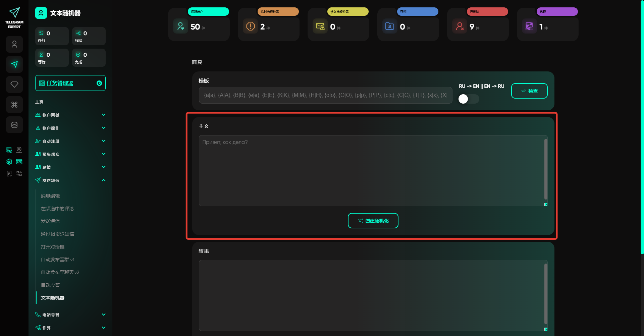Click the 代理 proxy card icon

pyautogui.click(x=529, y=26)
